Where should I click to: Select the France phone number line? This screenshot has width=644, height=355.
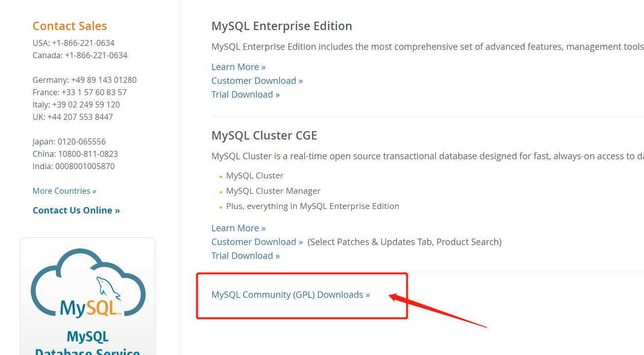tap(80, 92)
